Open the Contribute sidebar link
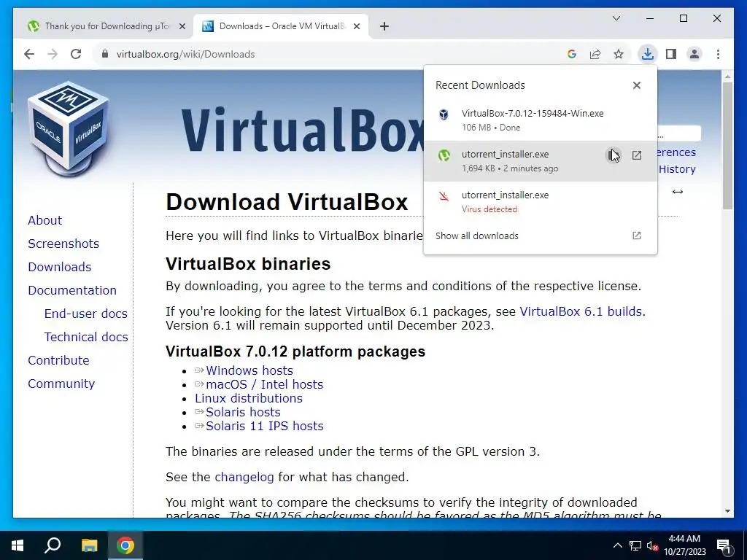Screen dimensions: 747x560 (x=58, y=360)
